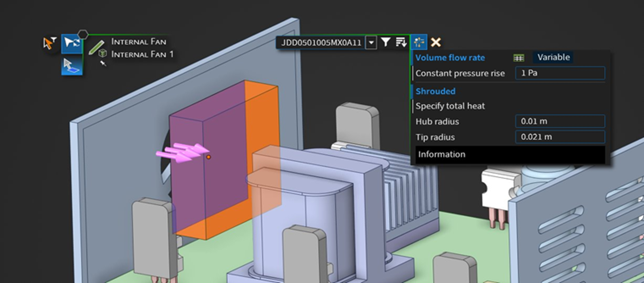The image size is (644, 283).
Task: Click the green pencil edit icon
Action: [97, 47]
